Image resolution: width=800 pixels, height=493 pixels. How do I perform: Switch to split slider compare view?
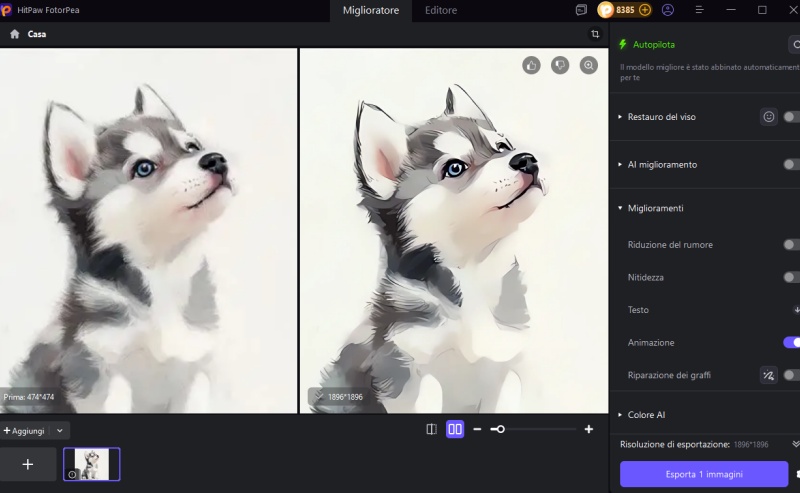432,429
